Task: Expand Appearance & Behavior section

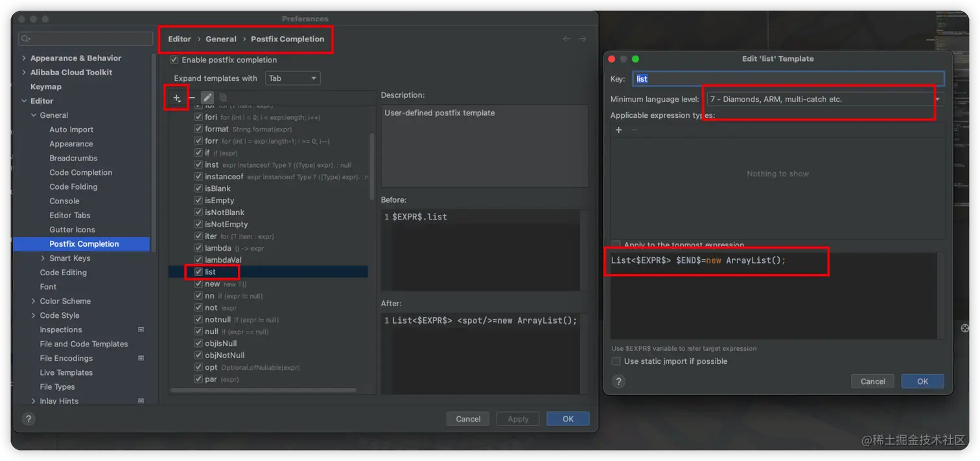Action: [24, 58]
